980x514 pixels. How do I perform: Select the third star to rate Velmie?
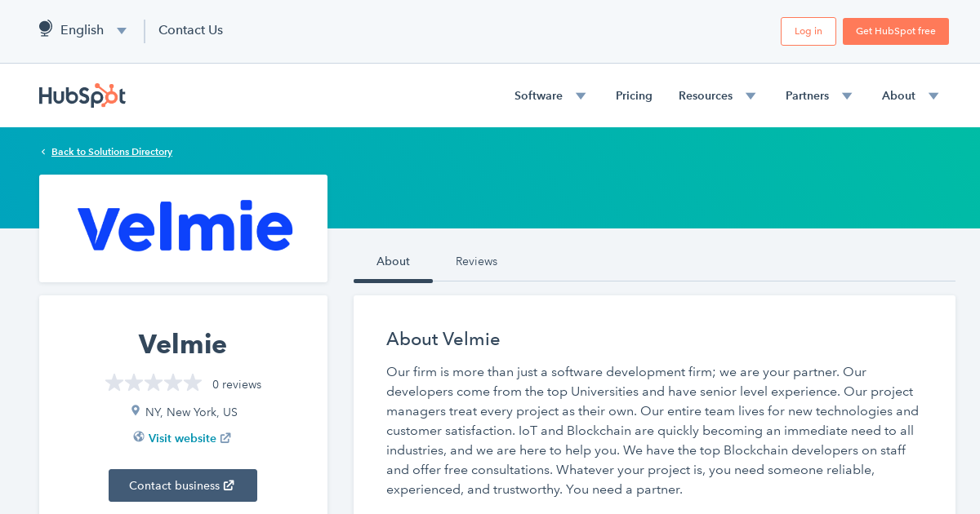(153, 382)
